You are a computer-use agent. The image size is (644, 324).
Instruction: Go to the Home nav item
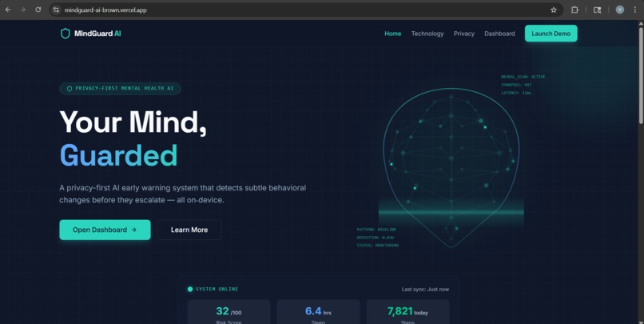click(x=392, y=34)
